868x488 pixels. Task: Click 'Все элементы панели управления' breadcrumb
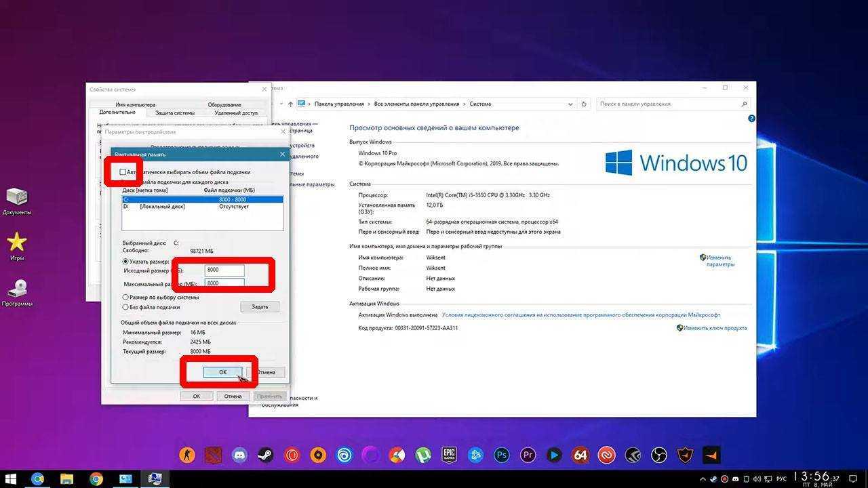416,104
